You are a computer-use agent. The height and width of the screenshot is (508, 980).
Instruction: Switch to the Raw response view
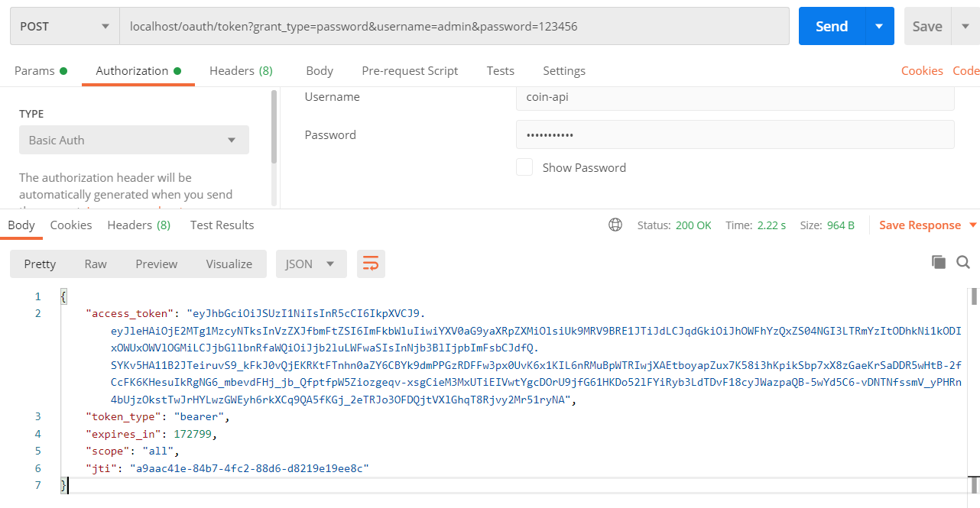[96, 263]
